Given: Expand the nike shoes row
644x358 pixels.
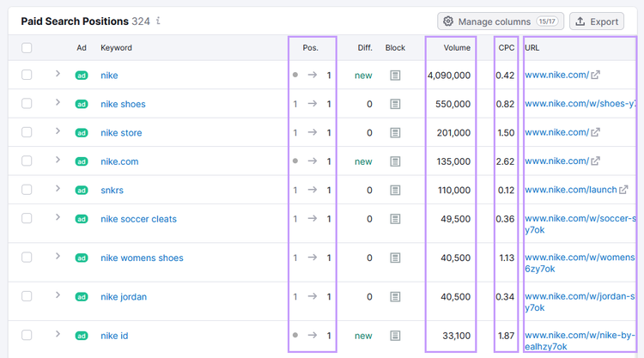Looking at the screenshot, I should [x=58, y=102].
